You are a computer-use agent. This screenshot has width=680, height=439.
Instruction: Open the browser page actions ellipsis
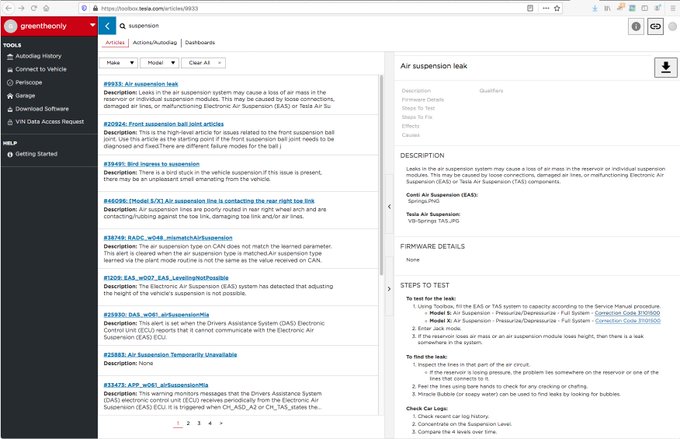[x=546, y=8]
